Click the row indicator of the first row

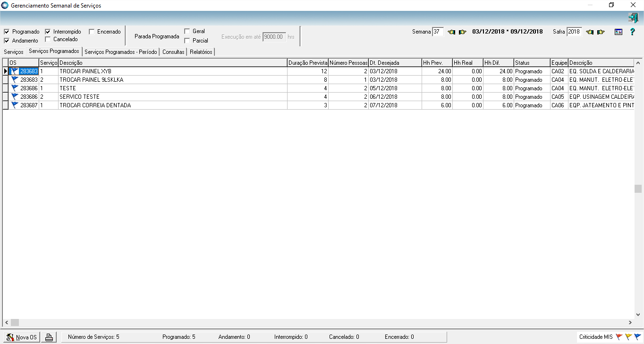click(x=6, y=71)
